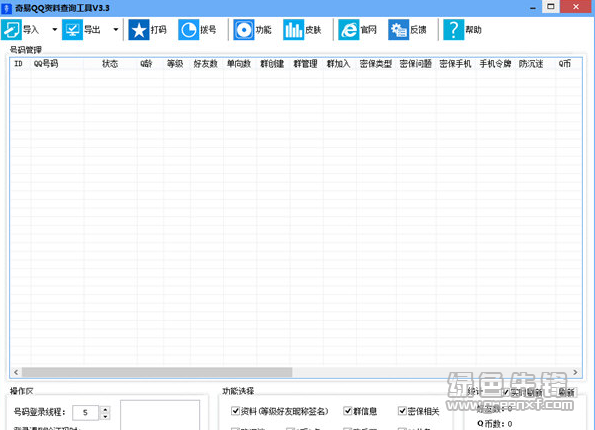
Task: Toggle the 资料(等级好友昵称签名) checkbox
Action: (x=235, y=411)
